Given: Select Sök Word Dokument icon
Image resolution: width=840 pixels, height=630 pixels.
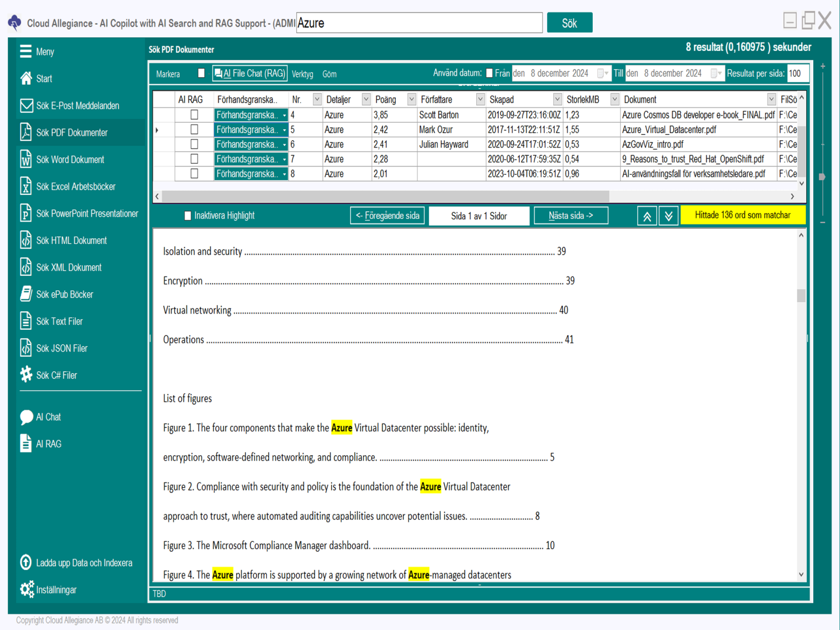Looking at the screenshot, I should point(26,160).
